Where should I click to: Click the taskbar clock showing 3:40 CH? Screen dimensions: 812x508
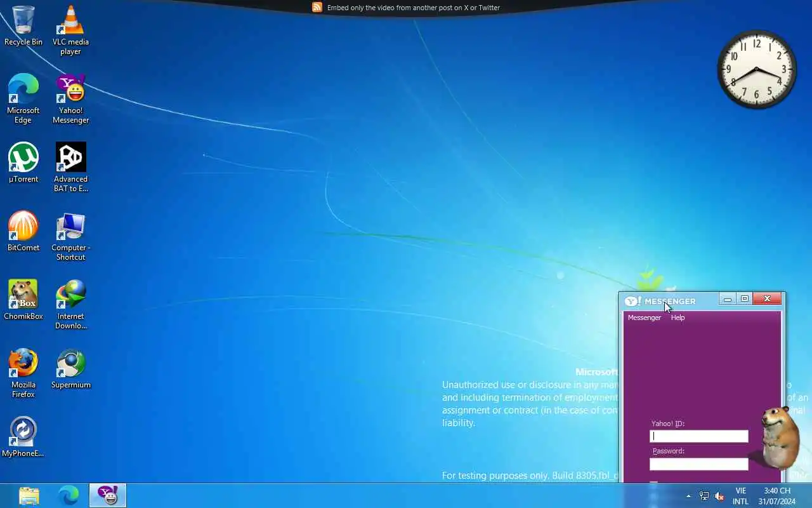pyautogui.click(x=777, y=496)
